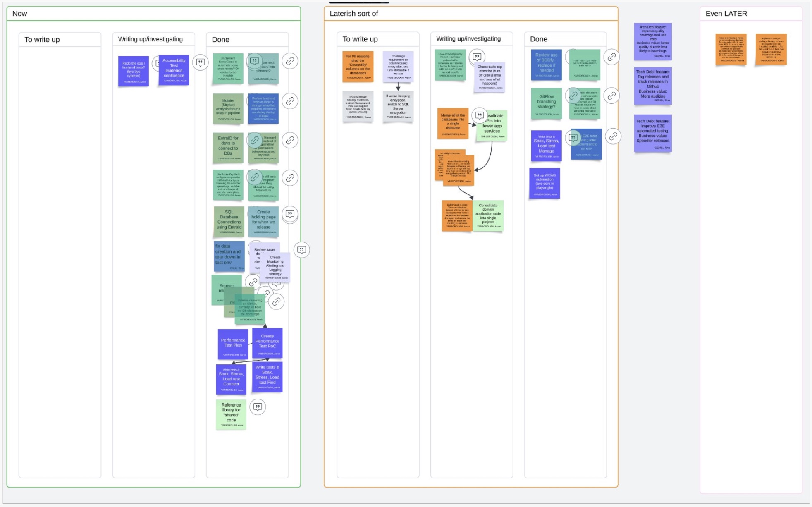Select 'Accessibility Test evidence confluence' sticky note

point(174,70)
